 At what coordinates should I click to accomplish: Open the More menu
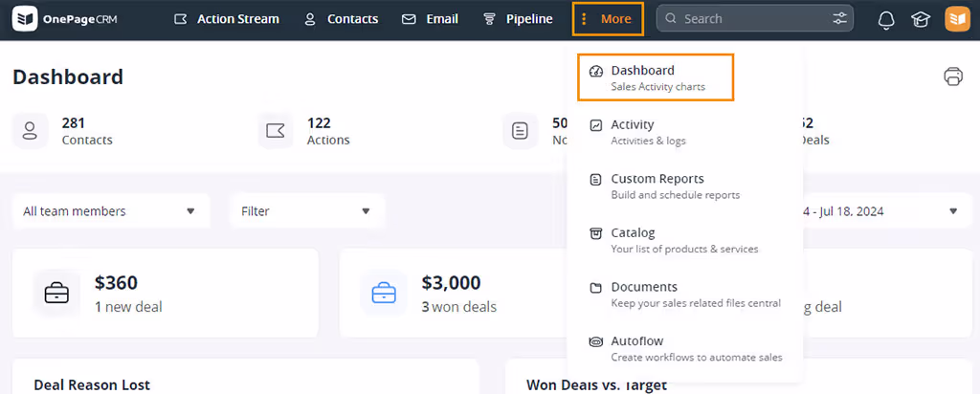coord(608,19)
